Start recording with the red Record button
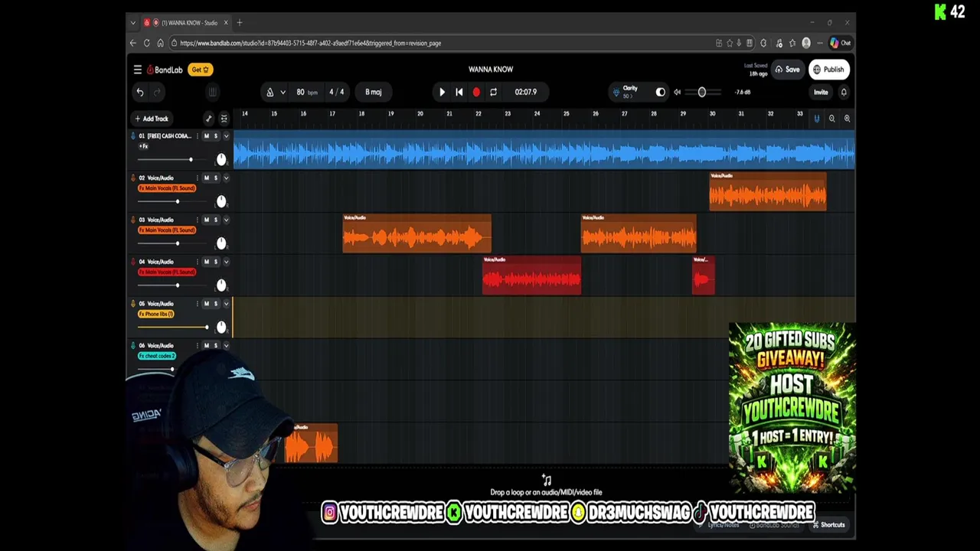 476,92
